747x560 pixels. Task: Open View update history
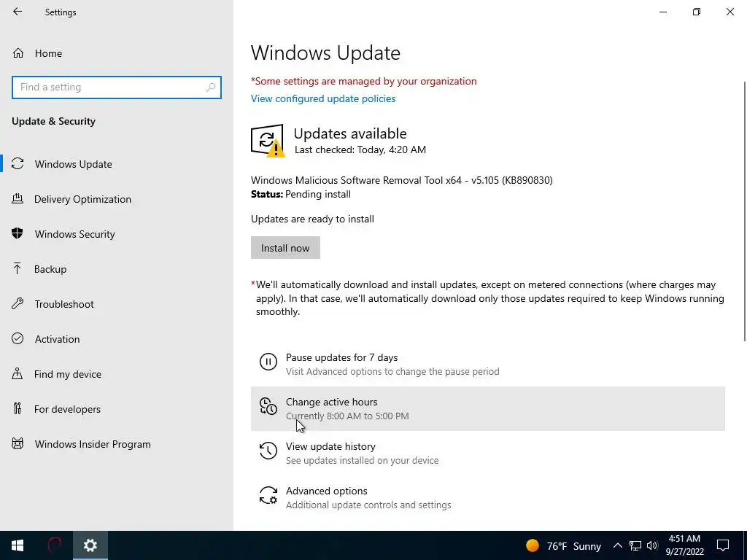click(488, 453)
